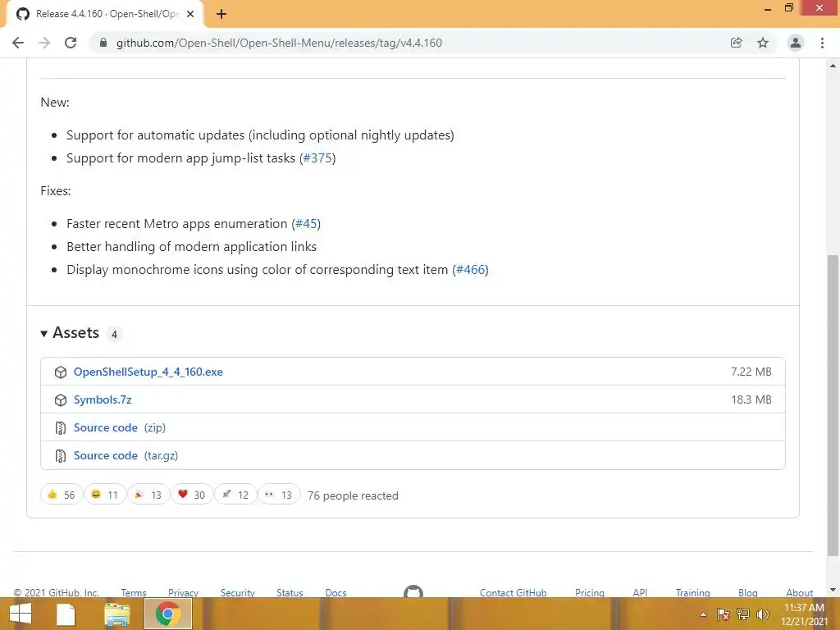Click the Chrome taskbar icon

tap(167, 614)
